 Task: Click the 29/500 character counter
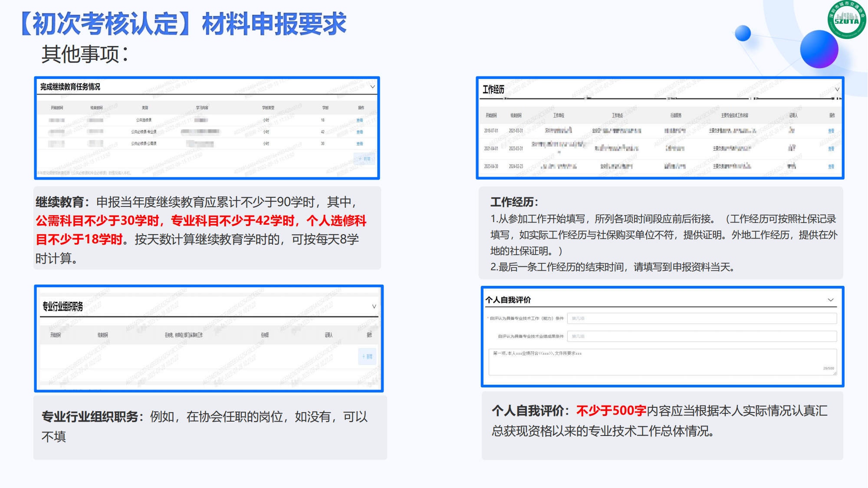tap(828, 368)
